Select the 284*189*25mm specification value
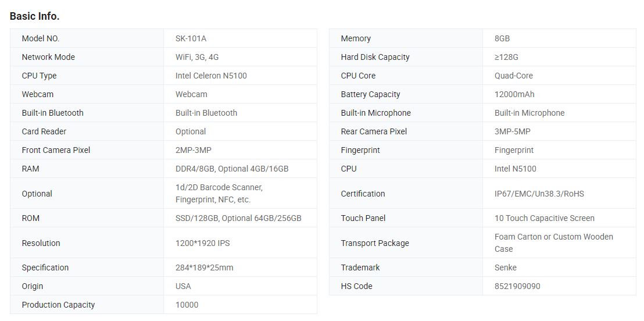 (x=205, y=267)
